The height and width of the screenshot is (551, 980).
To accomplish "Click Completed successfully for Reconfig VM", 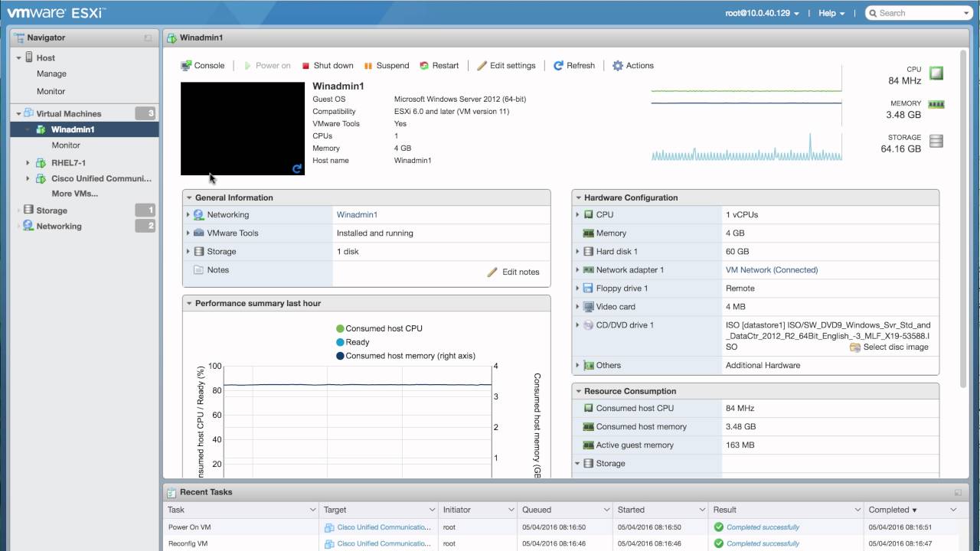I will coord(763,544).
